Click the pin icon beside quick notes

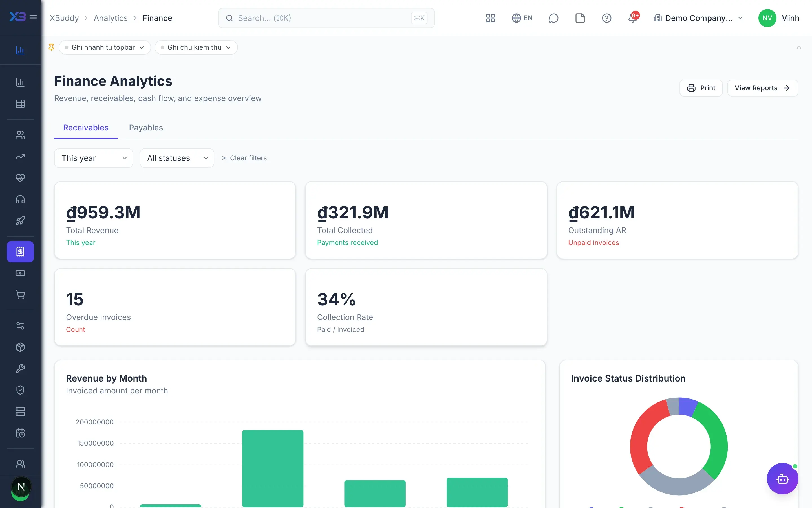click(x=51, y=47)
